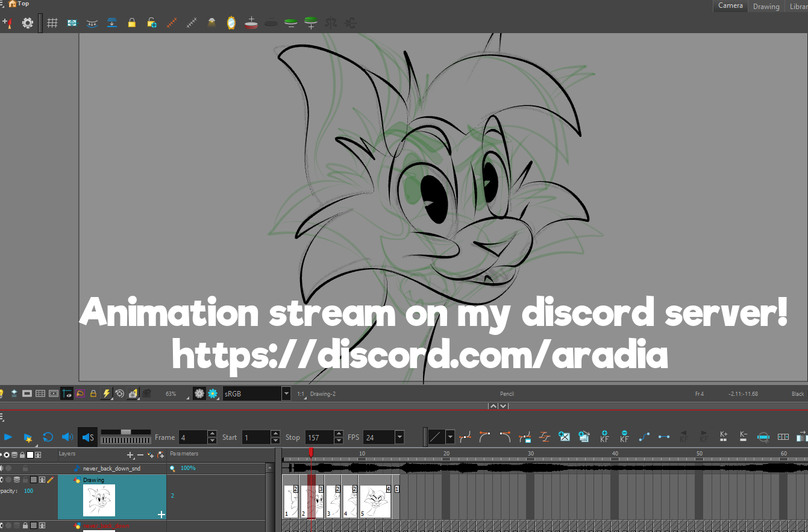Click the Frame field stepper arrows
Screen dimensions: 808x532
click(212, 437)
